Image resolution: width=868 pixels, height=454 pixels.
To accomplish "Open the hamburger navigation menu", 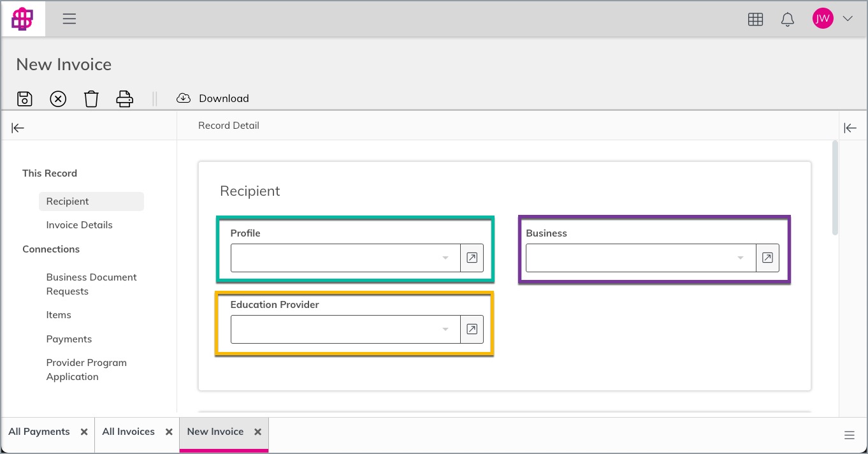I will point(69,19).
